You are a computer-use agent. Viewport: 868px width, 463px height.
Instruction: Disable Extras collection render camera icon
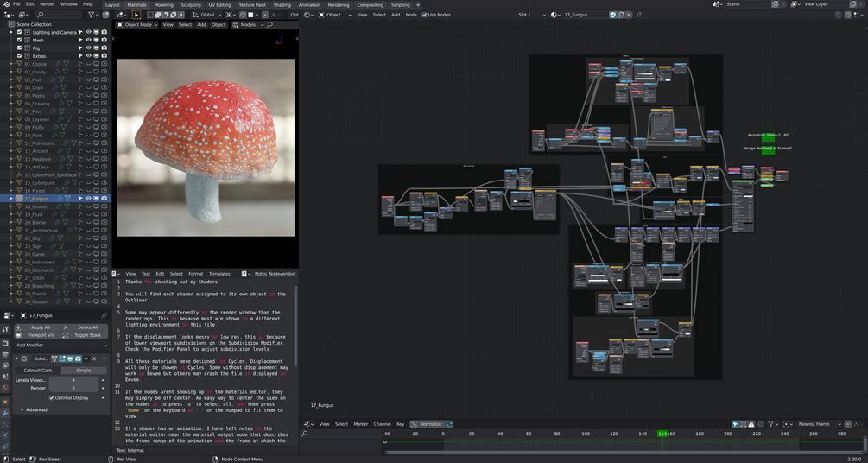tap(104, 56)
